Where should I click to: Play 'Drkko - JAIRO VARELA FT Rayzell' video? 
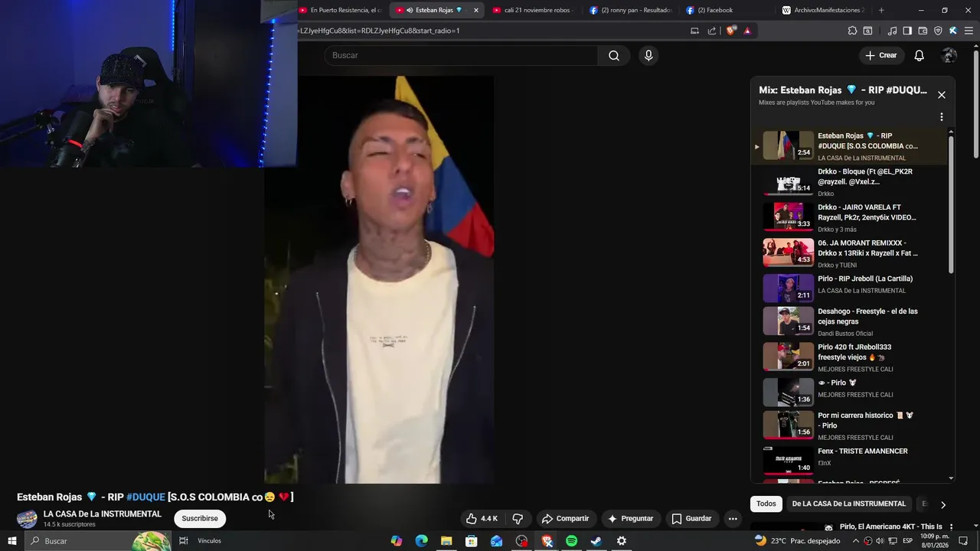850,217
